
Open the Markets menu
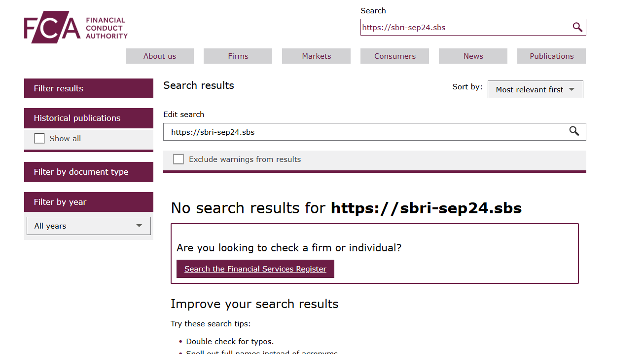(317, 56)
